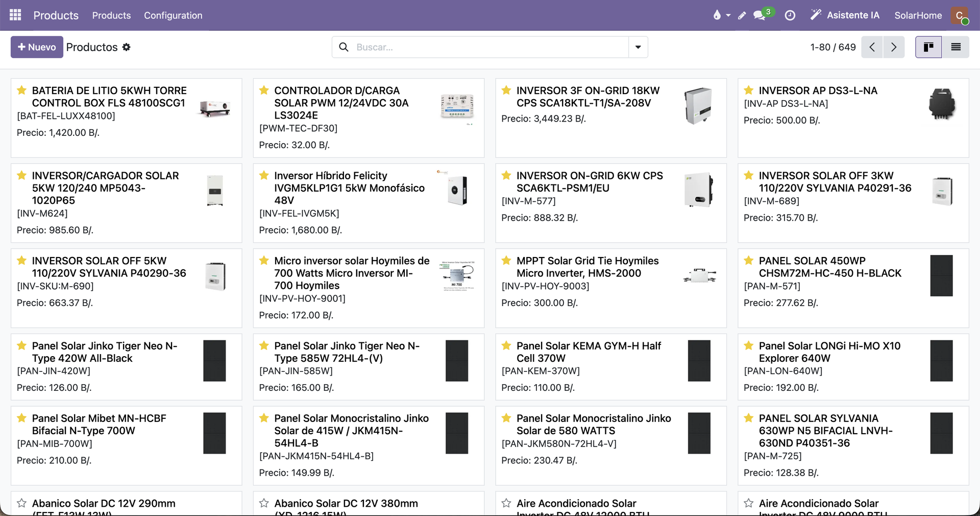Open the conversations chat icon with badge 3
980x516 pixels.
[x=759, y=15]
